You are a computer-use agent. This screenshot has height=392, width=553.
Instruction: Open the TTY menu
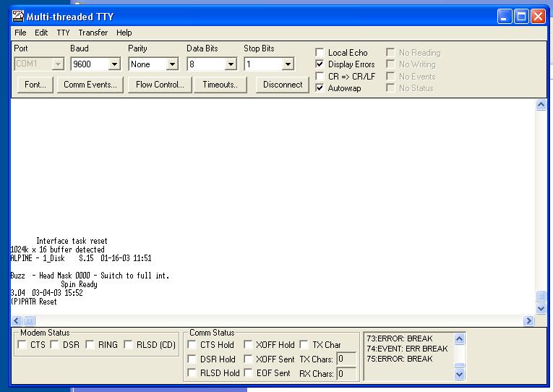(x=63, y=33)
